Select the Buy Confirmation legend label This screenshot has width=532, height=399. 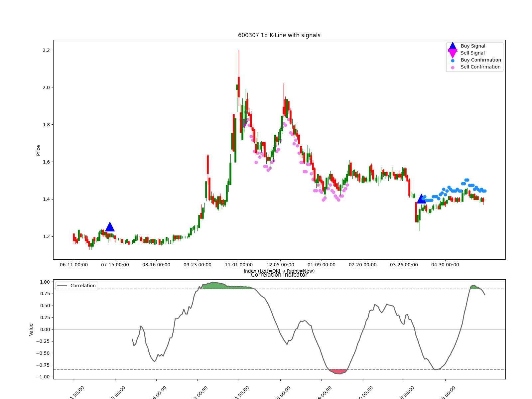point(481,60)
